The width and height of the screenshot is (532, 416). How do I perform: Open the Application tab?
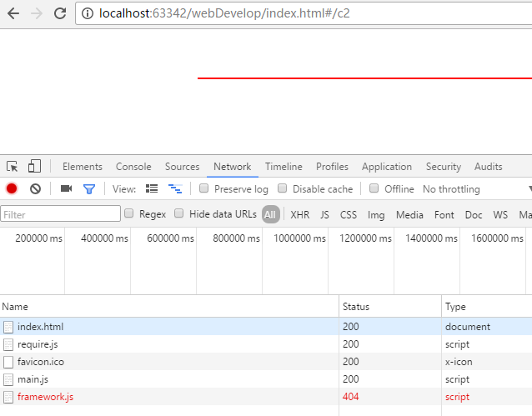387,167
